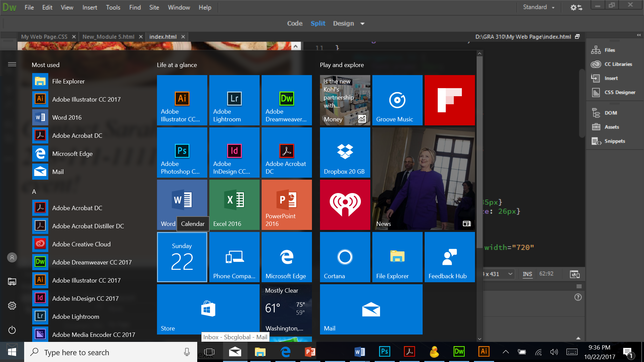
Task: Open the DOM panel
Action: coord(604,113)
